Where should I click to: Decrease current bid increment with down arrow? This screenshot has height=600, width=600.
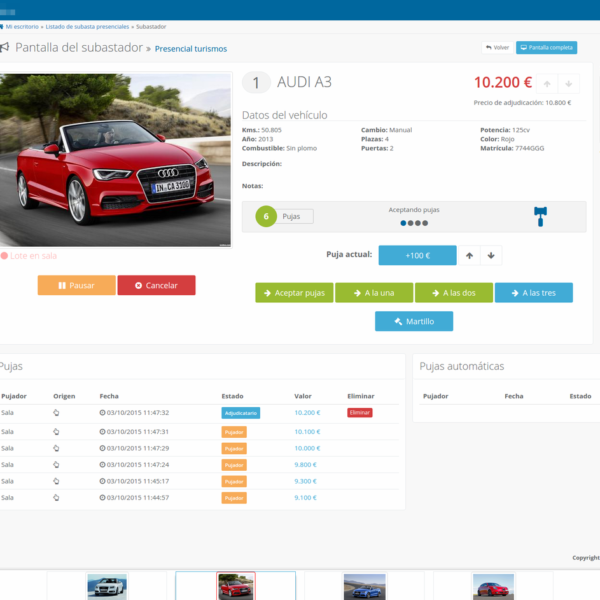490,256
